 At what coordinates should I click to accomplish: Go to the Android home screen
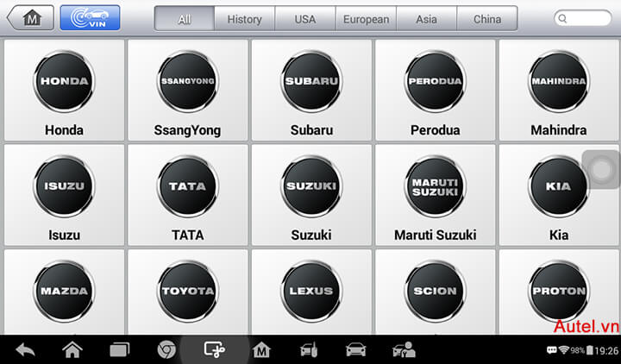click(72, 350)
